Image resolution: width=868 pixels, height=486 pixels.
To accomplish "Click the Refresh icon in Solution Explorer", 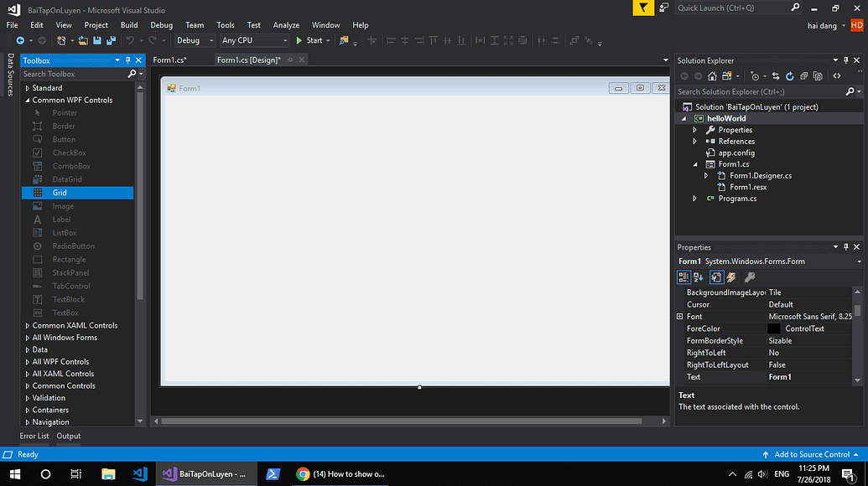I will click(791, 75).
